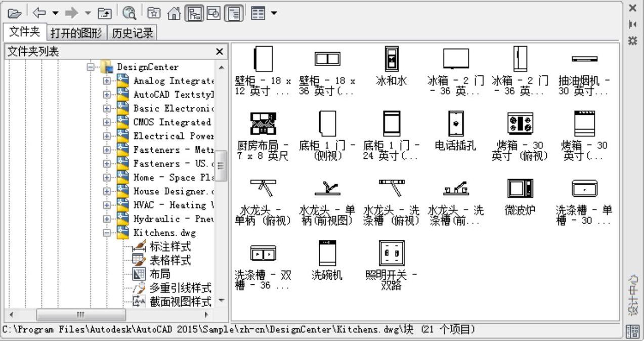
Task: Click the tree scroll down arrow
Action: [222, 301]
